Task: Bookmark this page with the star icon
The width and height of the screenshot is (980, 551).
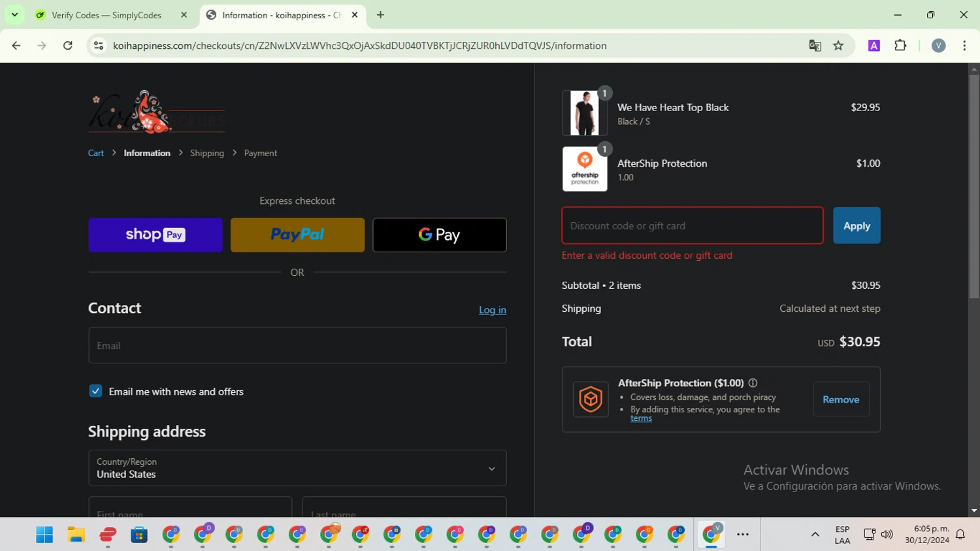Action: pyautogui.click(x=838, y=46)
